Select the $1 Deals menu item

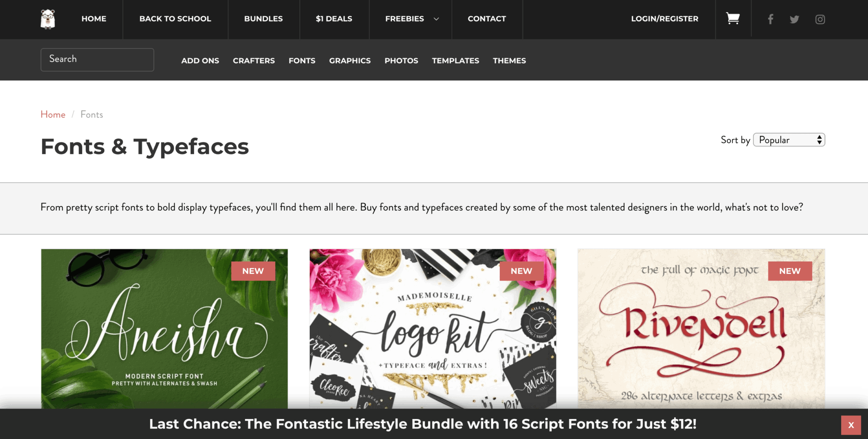pos(334,19)
